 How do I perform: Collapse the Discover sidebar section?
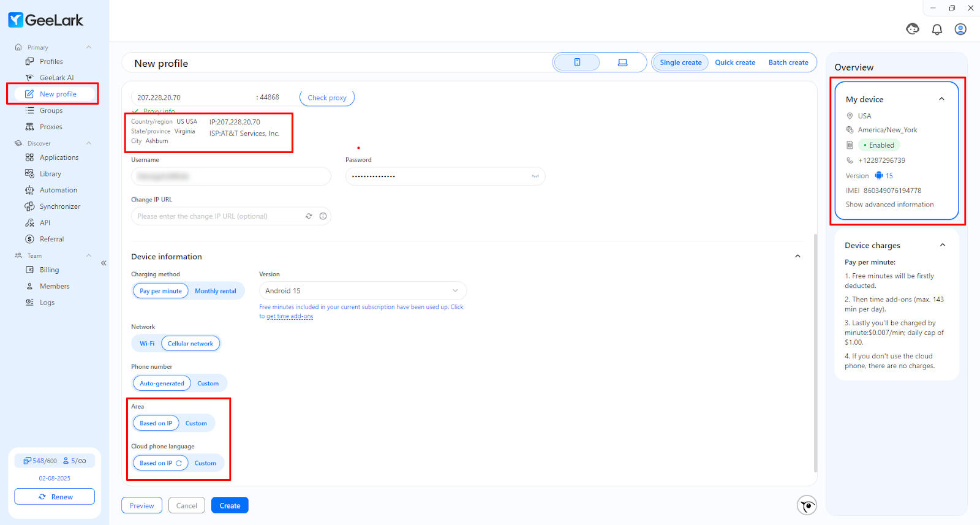tap(89, 143)
